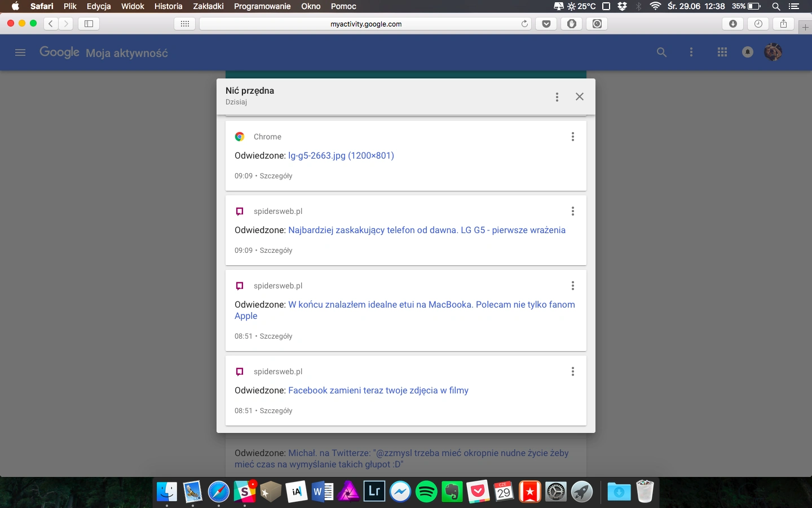Open Spotify from the dock

(x=426, y=492)
